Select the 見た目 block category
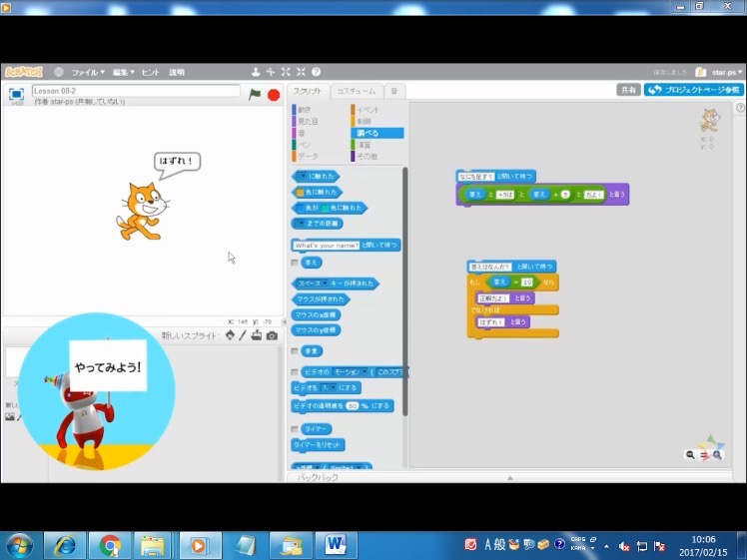The width and height of the screenshot is (747, 560). (x=308, y=121)
